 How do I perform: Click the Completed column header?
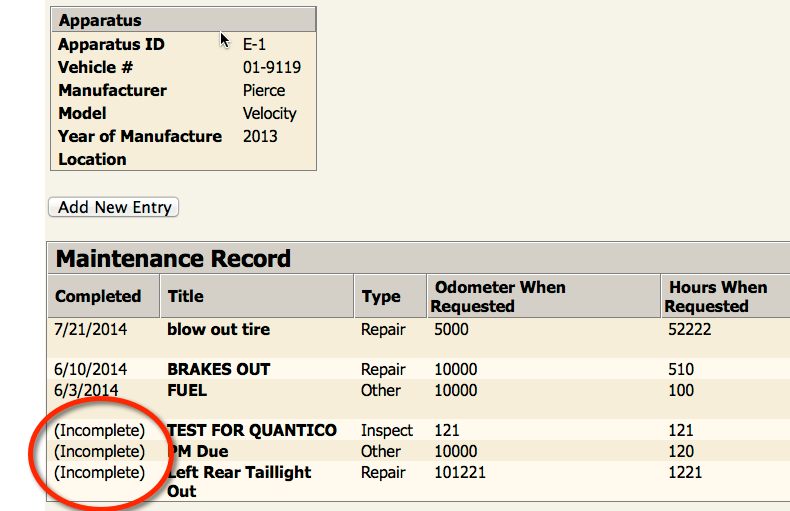(x=98, y=296)
